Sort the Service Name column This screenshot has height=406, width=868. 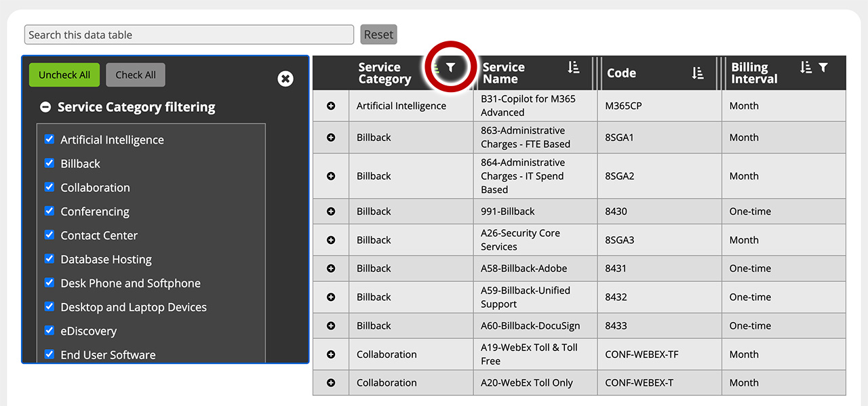573,67
